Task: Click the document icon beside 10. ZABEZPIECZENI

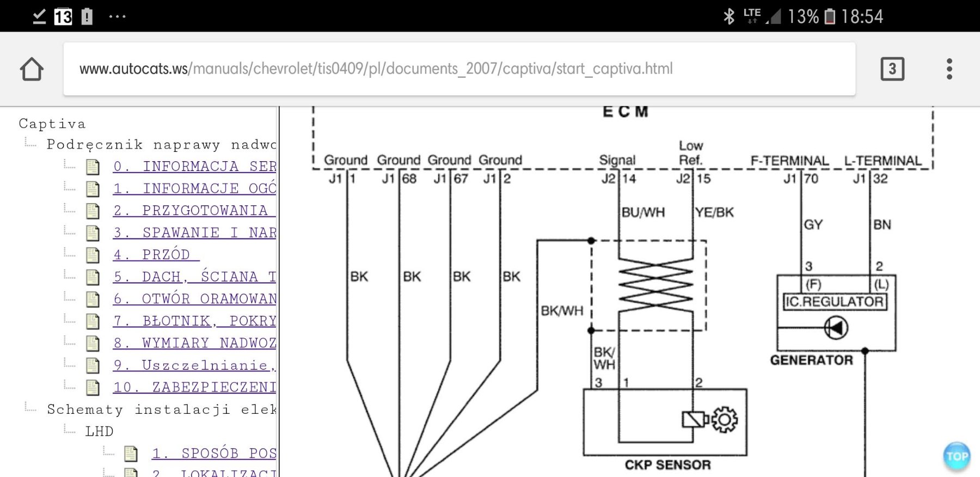Action: [x=93, y=388]
